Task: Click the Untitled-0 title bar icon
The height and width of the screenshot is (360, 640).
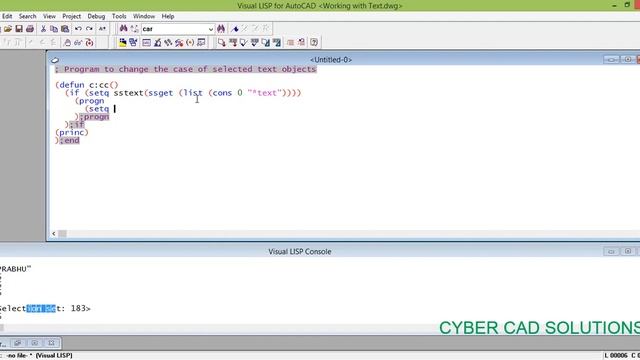Action: click(55, 60)
